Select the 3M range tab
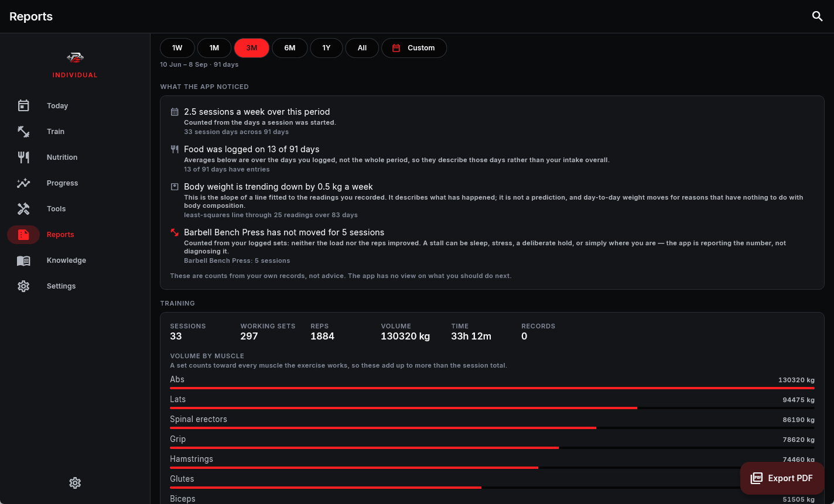Screen dimensions: 834x504 click(x=252, y=48)
